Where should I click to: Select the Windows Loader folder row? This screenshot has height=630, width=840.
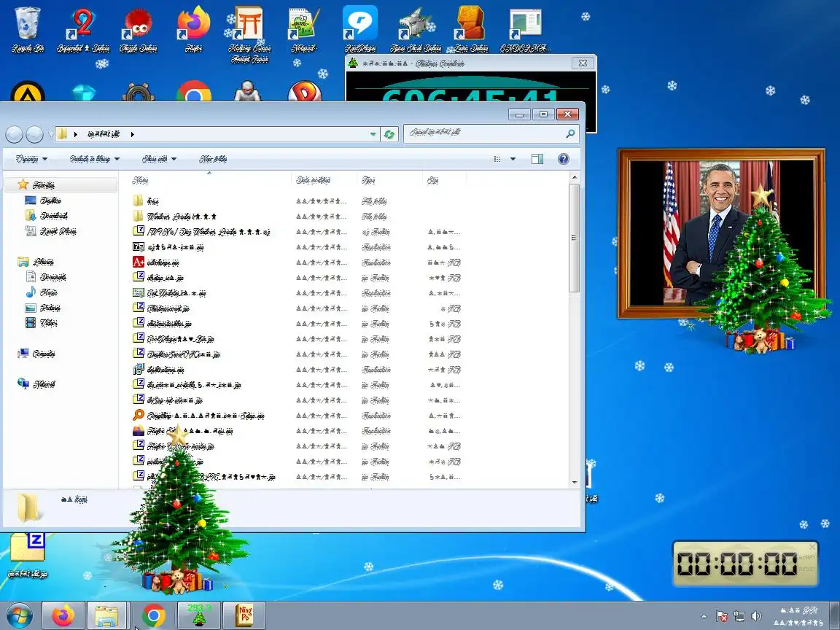297,217
